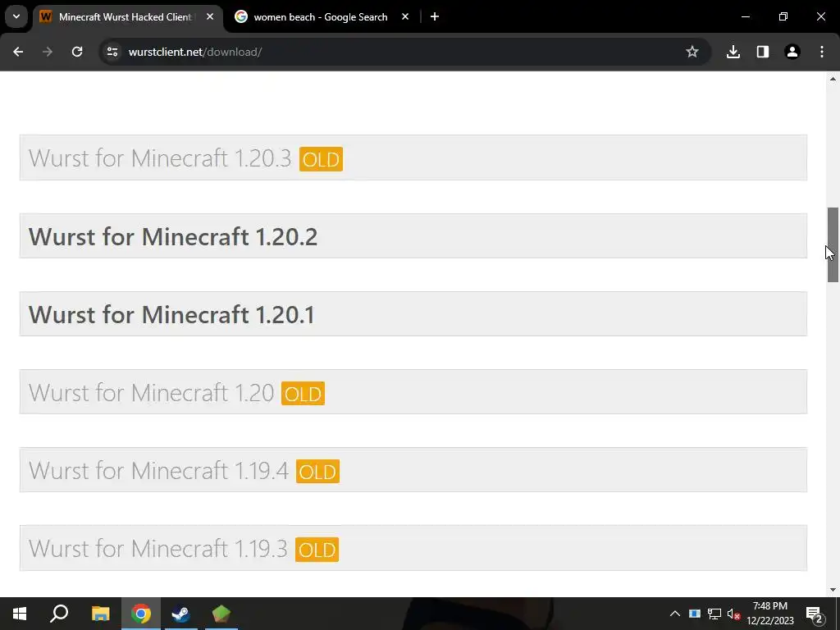This screenshot has width=840, height=630.
Task: Open Chrome downloads icon
Action: (733, 52)
